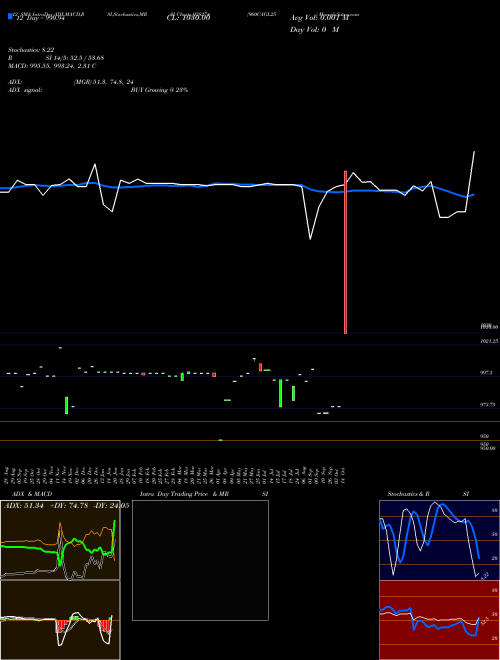The width and height of the screenshot is (500, 660).
Task: Open the MACD histogram panel with red bars
Action: [60, 620]
